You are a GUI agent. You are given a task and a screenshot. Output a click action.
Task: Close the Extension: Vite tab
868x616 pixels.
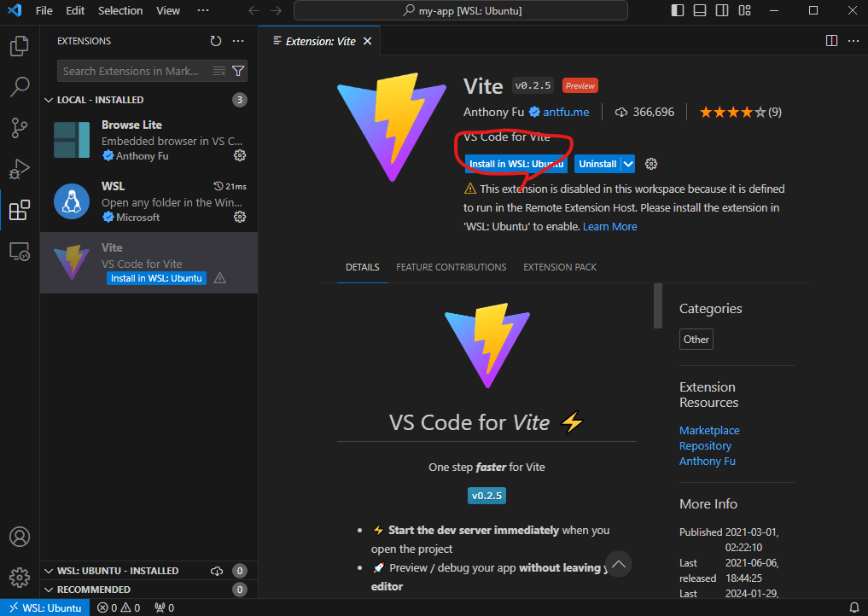click(x=367, y=42)
